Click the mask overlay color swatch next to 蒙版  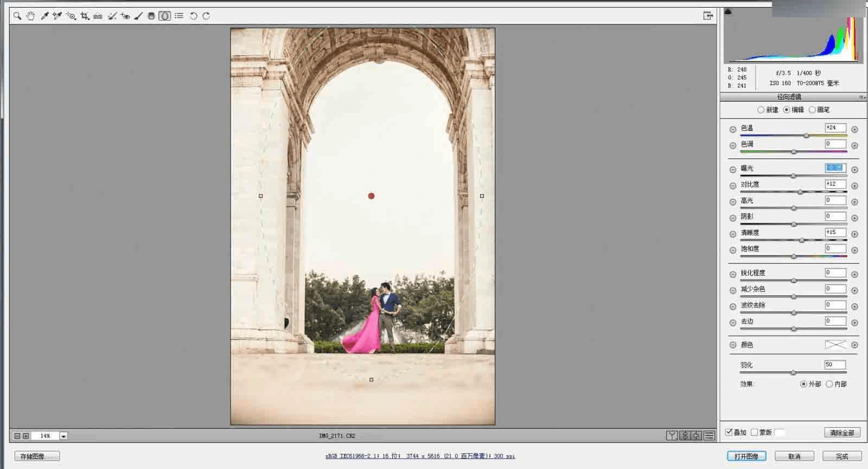coord(780,432)
